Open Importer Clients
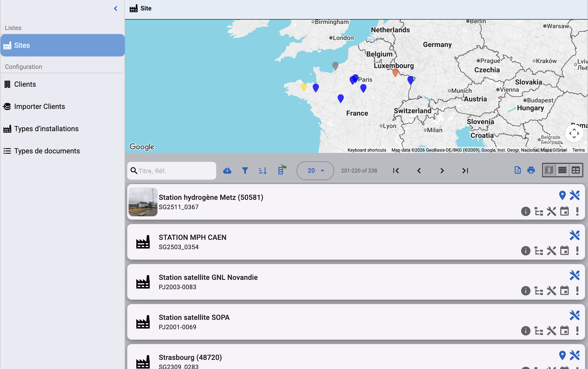The width and height of the screenshot is (588, 369). pos(62,106)
